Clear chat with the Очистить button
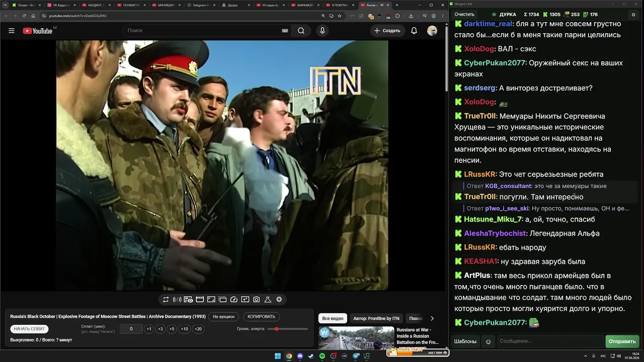The height and width of the screenshot is (362, 644). [464, 15]
